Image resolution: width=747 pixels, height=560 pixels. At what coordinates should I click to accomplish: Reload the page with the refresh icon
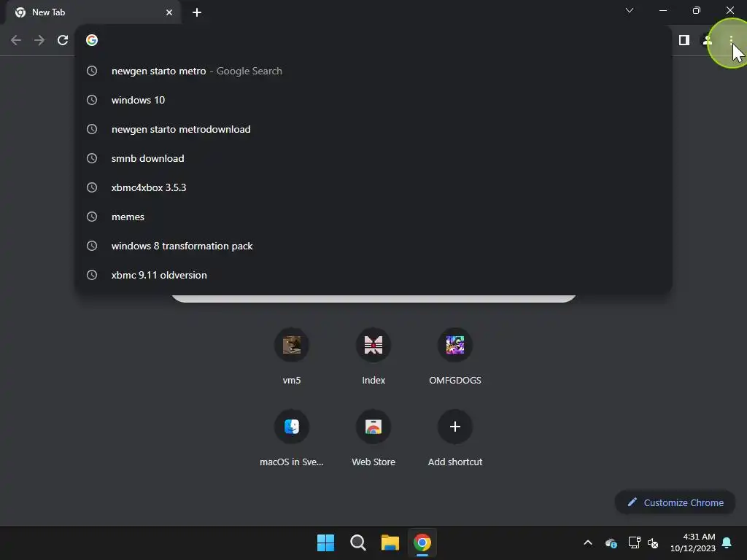tap(63, 40)
